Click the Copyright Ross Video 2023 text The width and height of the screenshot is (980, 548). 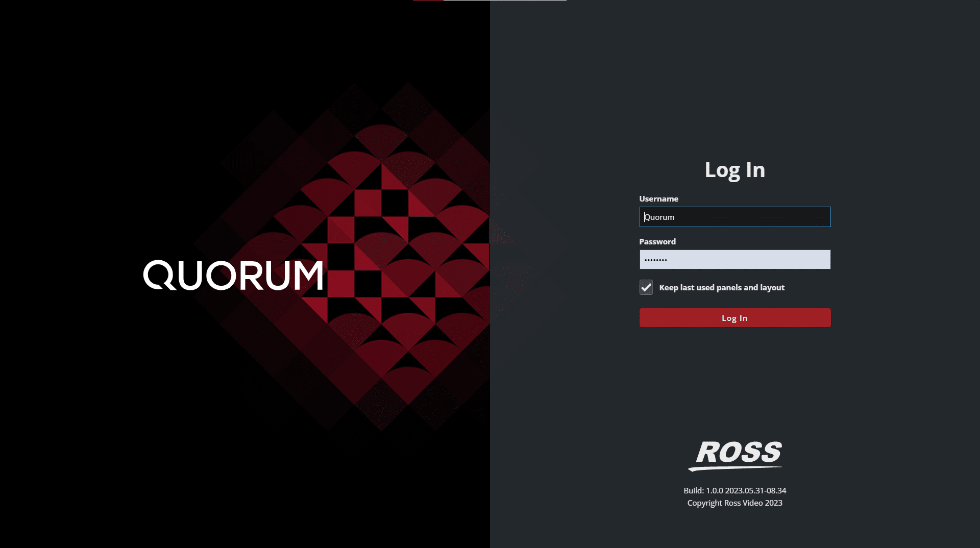pyautogui.click(x=734, y=503)
